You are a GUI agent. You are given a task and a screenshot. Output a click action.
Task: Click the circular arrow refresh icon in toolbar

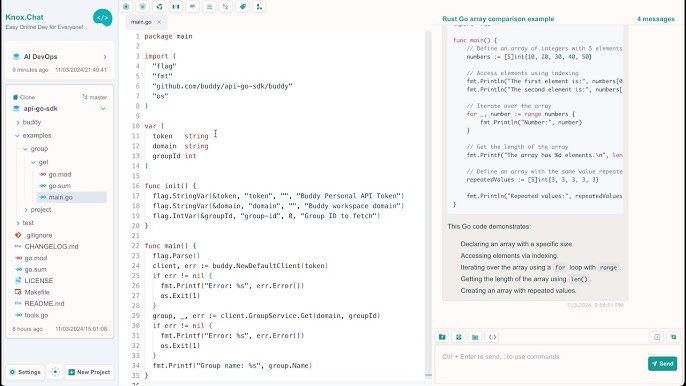159,7
